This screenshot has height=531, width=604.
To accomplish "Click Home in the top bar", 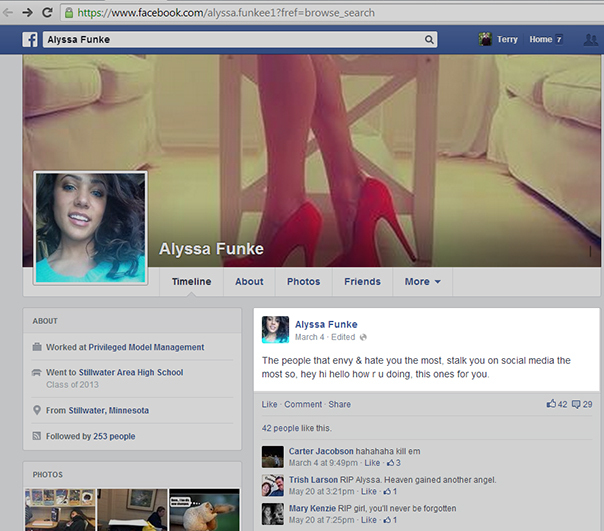I will pos(540,39).
